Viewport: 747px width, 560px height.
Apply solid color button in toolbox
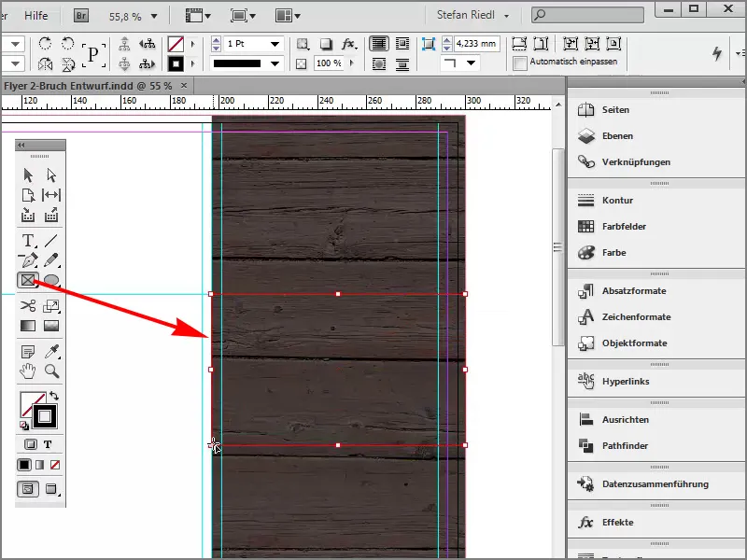24,465
